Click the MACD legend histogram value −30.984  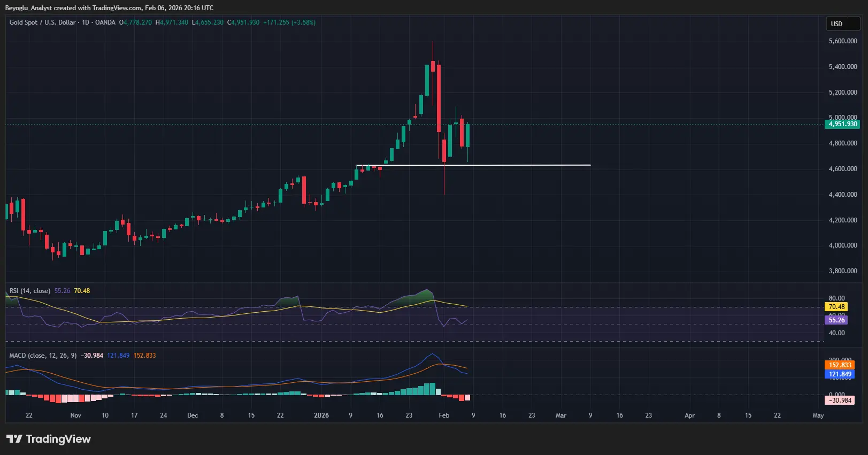[x=92, y=356]
